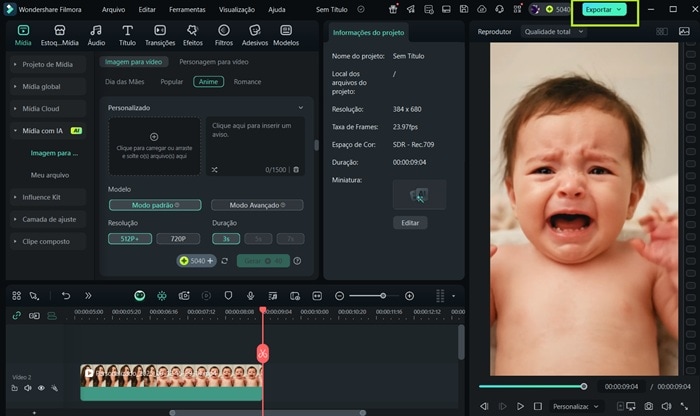Open the Título text presets
Image resolution: width=700 pixels, height=416 pixels.
[127, 35]
